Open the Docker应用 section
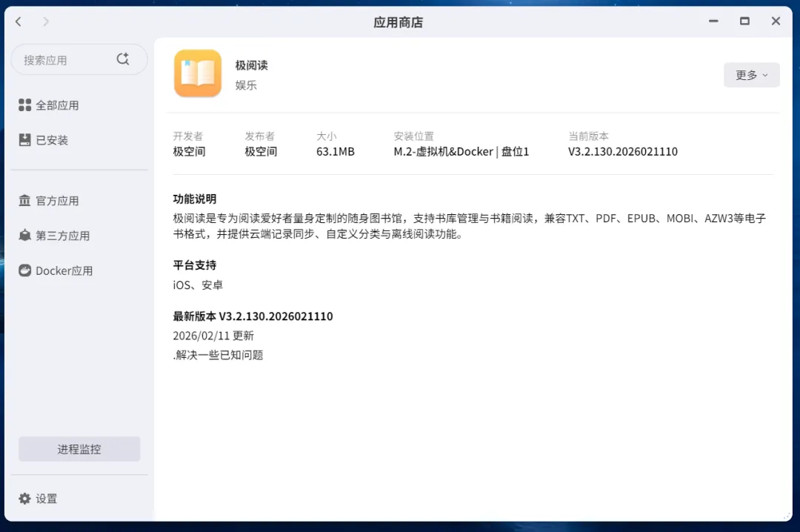Screen dimensions: 800x532 point(56,270)
